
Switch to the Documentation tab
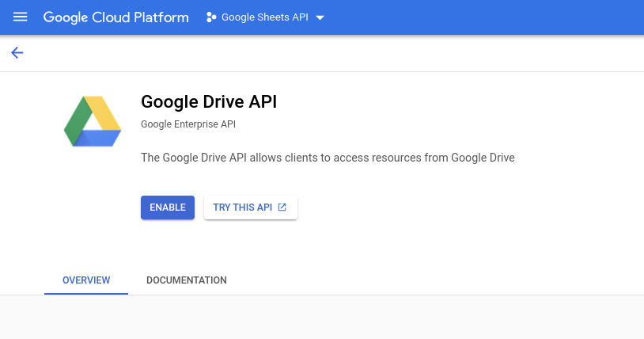point(187,280)
